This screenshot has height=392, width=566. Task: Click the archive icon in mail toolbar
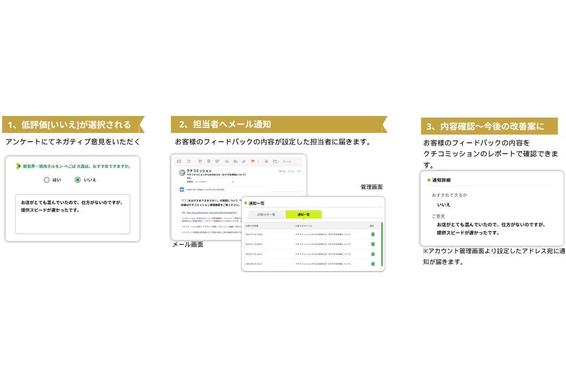click(x=200, y=161)
